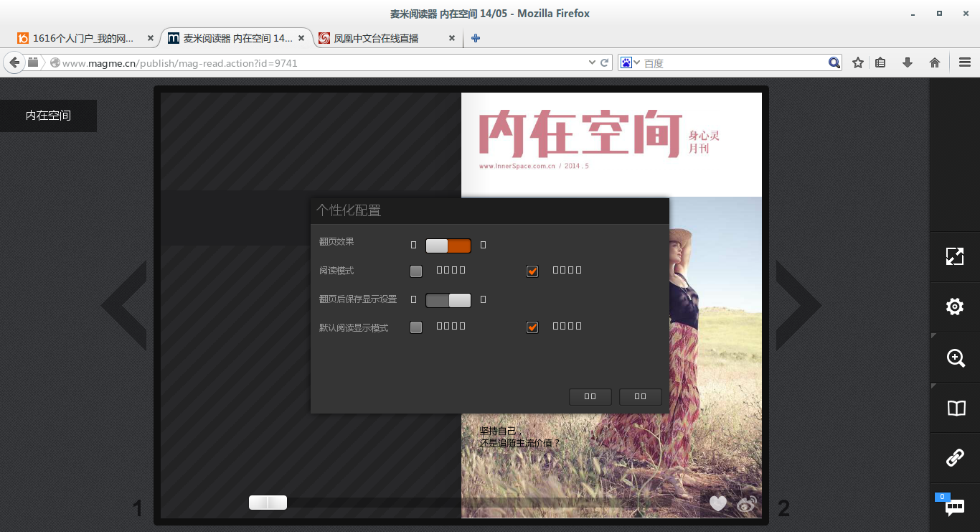This screenshot has height=532, width=980.
Task: Close the 凤凰中文台在线直播 tab
Action: [451, 38]
